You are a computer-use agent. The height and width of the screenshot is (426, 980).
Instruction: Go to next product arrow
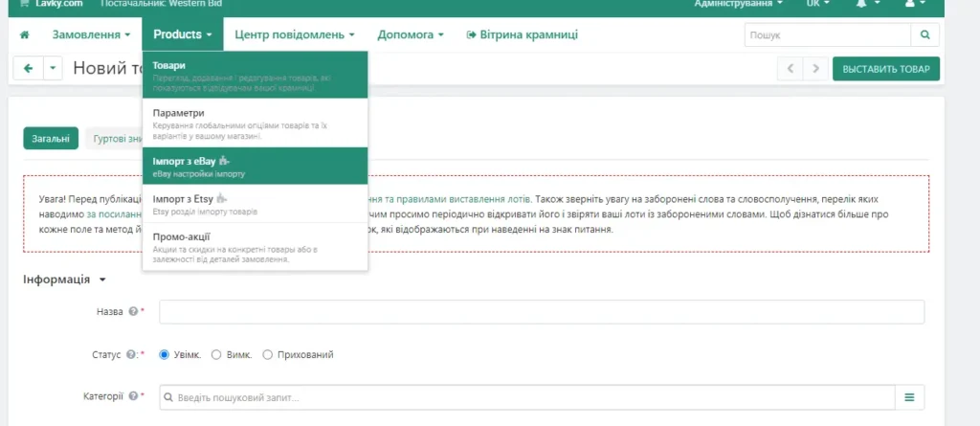tap(815, 69)
